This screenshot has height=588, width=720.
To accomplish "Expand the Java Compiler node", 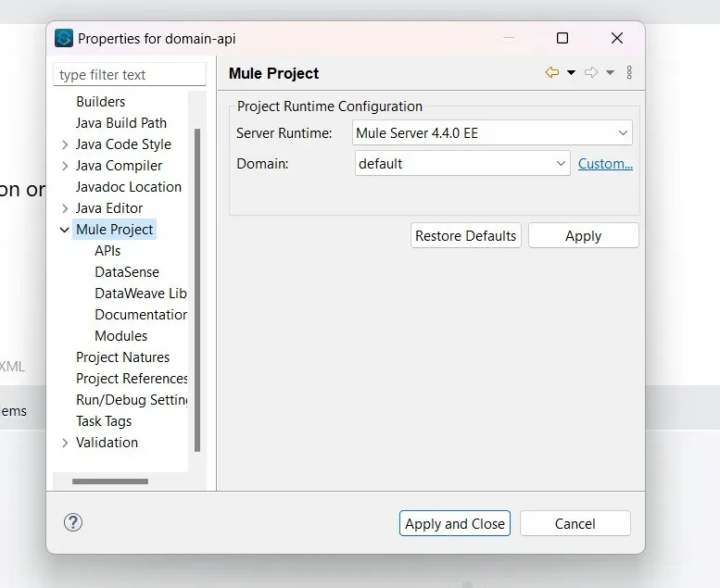I will (x=65, y=166).
